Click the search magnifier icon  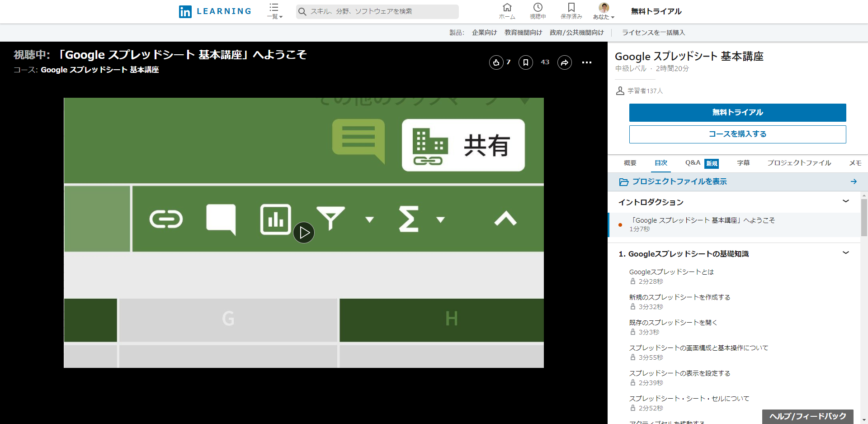[x=302, y=11]
